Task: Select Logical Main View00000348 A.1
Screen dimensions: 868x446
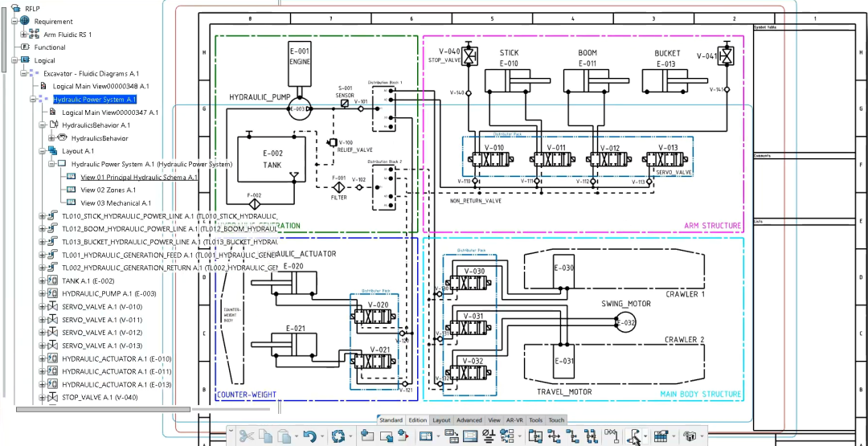Action: coord(100,86)
